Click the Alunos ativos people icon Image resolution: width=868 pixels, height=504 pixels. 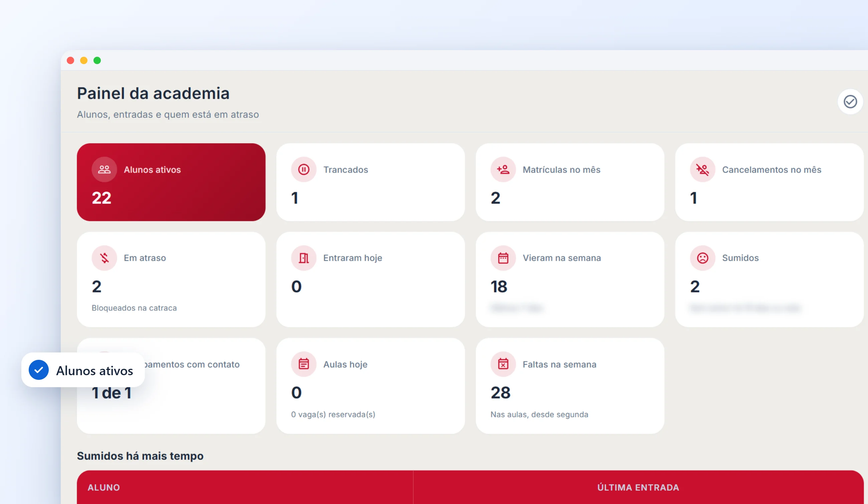pos(104,169)
